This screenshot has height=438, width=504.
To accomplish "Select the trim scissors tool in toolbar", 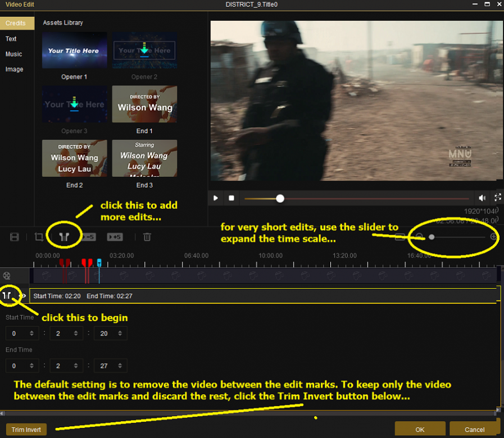I will pos(64,237).
